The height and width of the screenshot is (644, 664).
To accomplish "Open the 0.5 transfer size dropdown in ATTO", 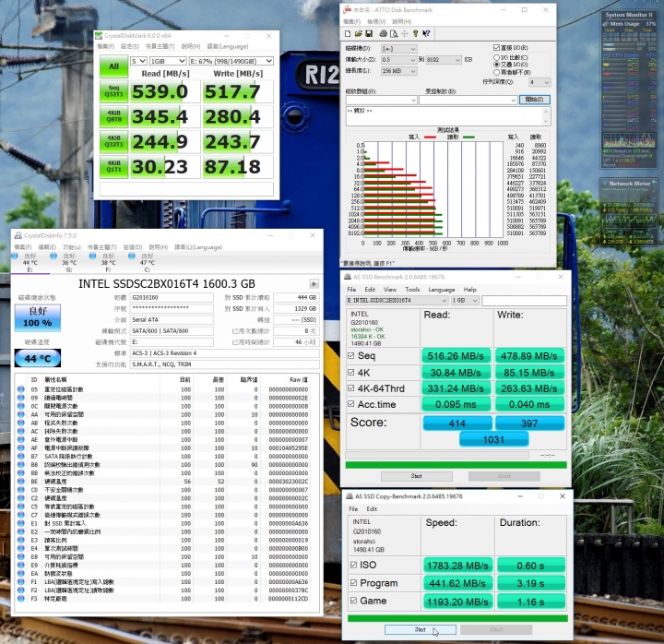I will [398, 60].
